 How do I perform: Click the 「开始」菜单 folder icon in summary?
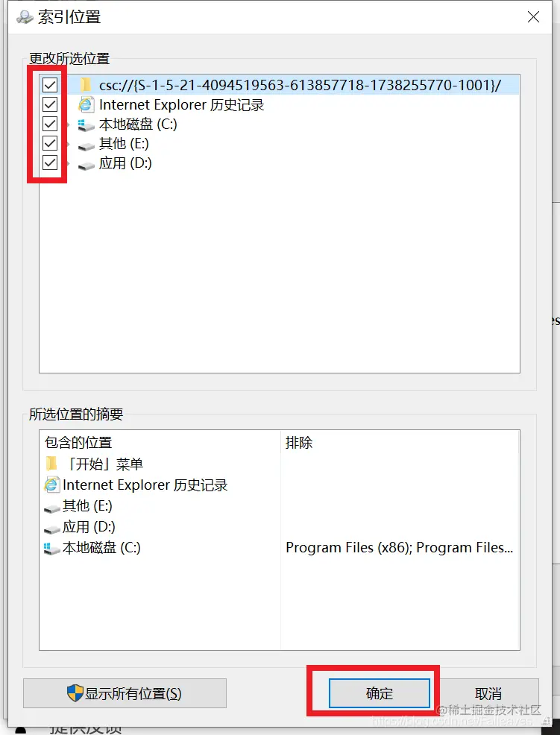pyautogui.click(x=51, y=464)
